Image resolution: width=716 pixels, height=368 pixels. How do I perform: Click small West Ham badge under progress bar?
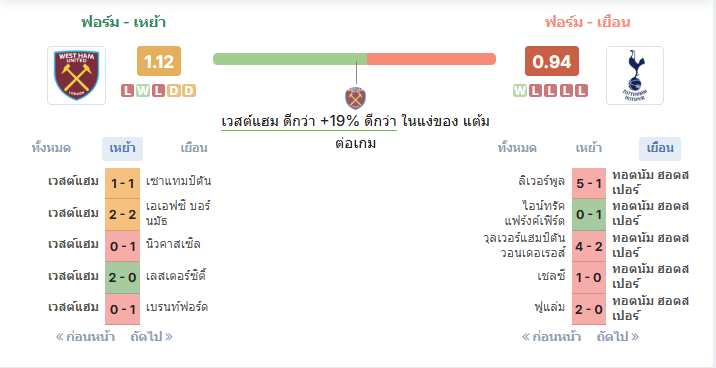pos(355,98)
